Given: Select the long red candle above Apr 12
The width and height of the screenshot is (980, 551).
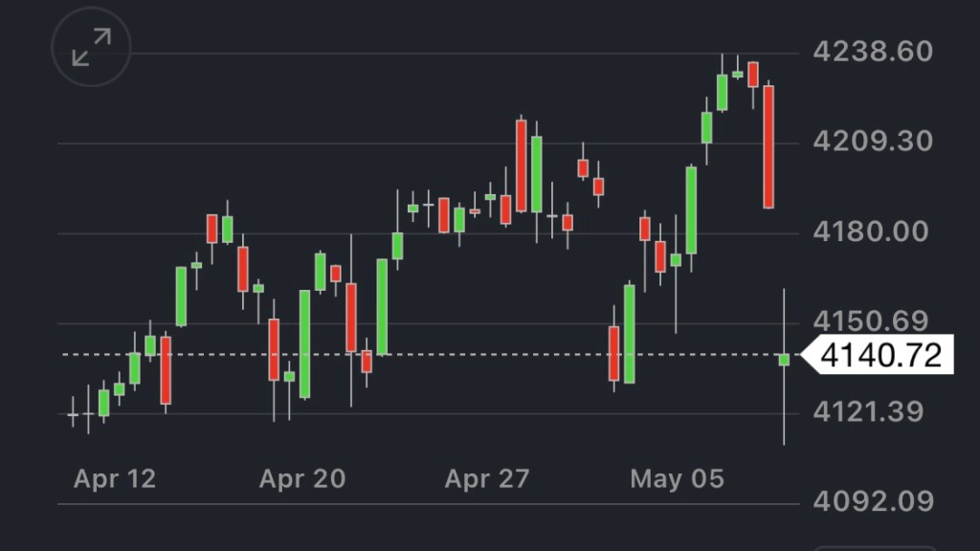Looking at the screenshot, I should pyautogui.click(x=166, y=369).
